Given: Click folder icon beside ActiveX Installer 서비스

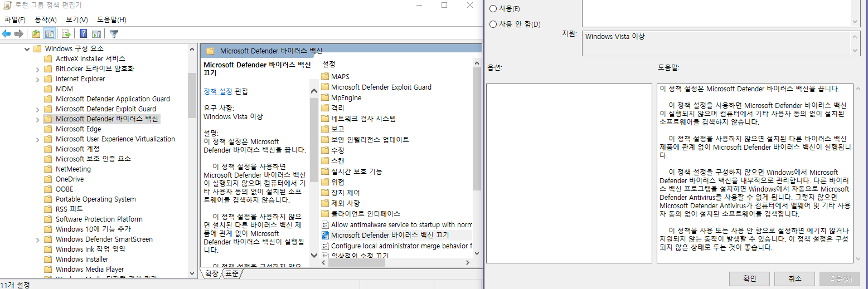Looking at the screenshot, I should point(48,58).
